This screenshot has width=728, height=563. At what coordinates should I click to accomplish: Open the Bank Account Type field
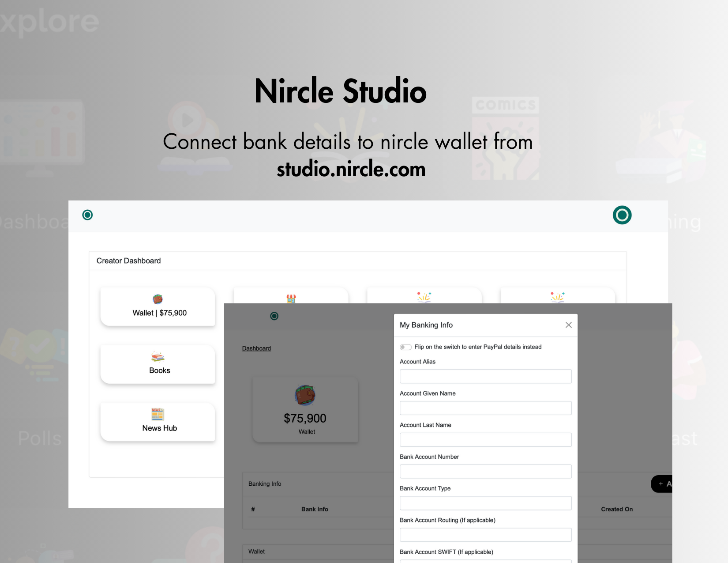(x=485, y=503)
